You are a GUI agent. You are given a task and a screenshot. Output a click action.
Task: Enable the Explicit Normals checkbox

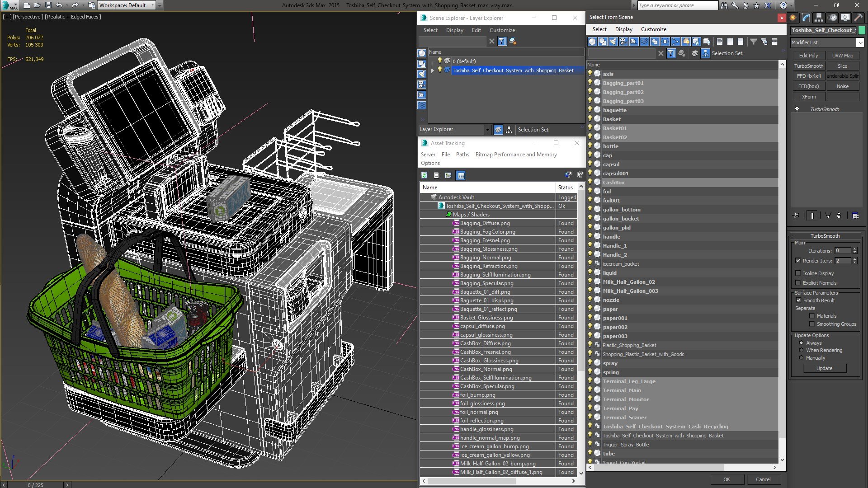click(798, 283)
